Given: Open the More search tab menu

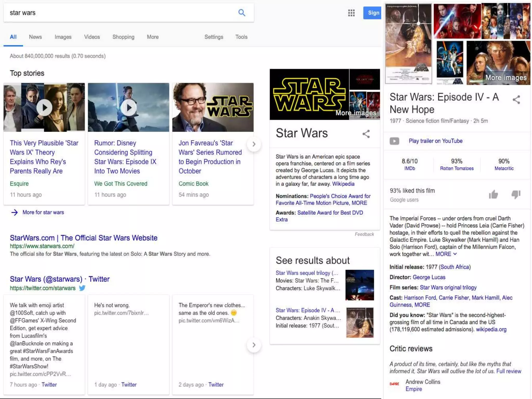Looking at the screenshot, I should pos(153,37).
